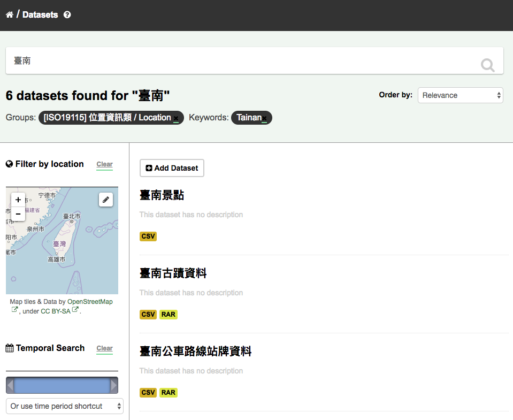Viewport: 513px width, 420px height.
Task: Go to home via house icon
Action: click(x=10, y=15)
